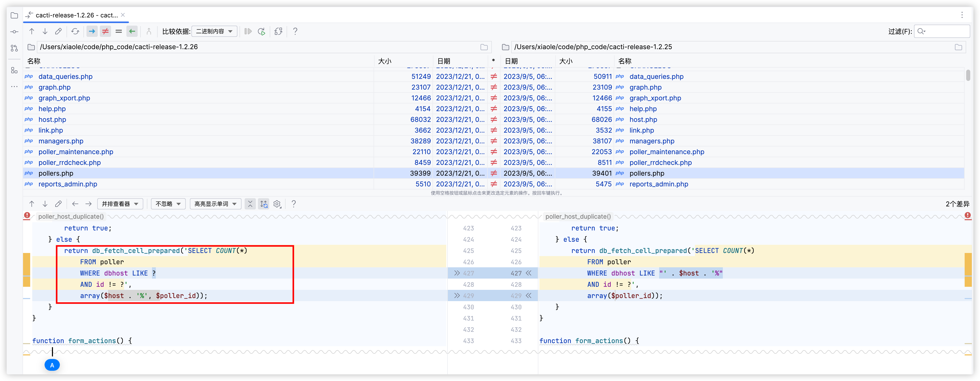Image resolution: width=980 pixels, height=381 pixels.
Task: Open the 二进制内容 compare-by dropdown
Action: click(214, 31)
